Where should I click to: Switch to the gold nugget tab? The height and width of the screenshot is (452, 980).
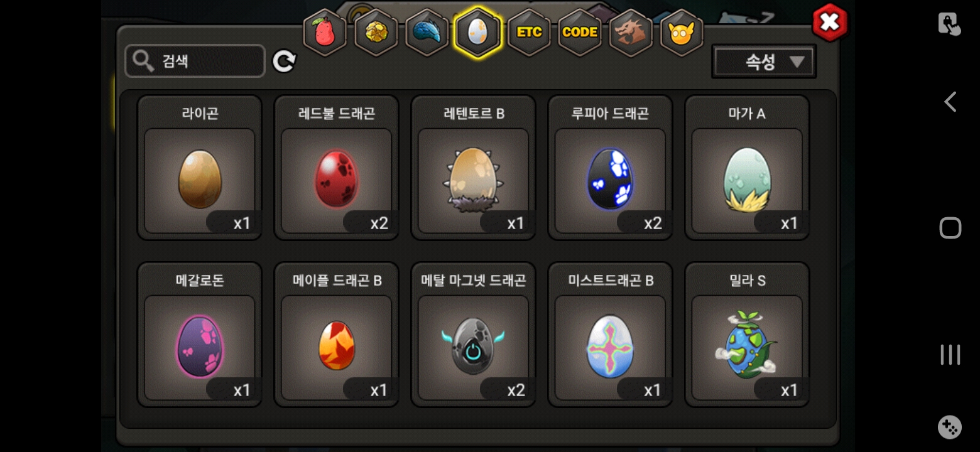(376, 33)
